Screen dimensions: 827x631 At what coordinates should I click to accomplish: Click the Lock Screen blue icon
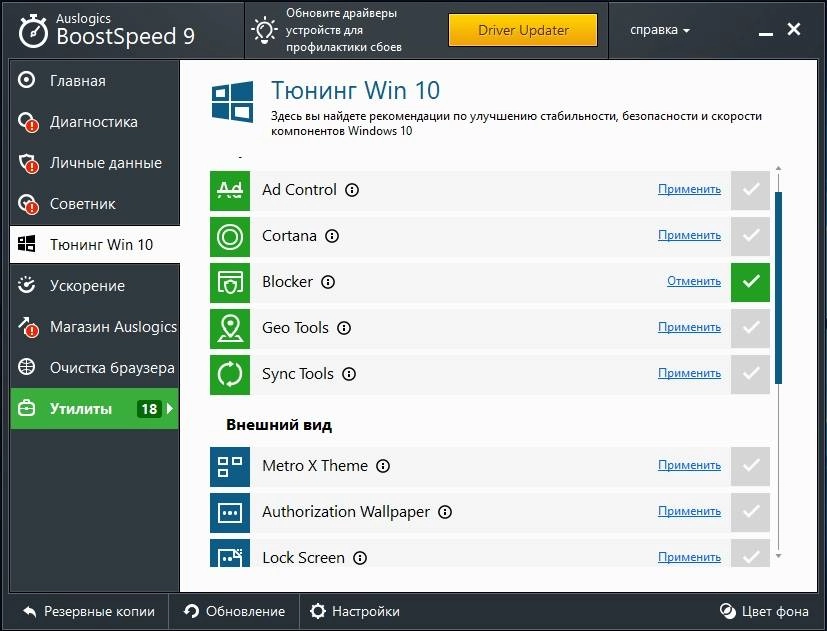coord(229,553)
